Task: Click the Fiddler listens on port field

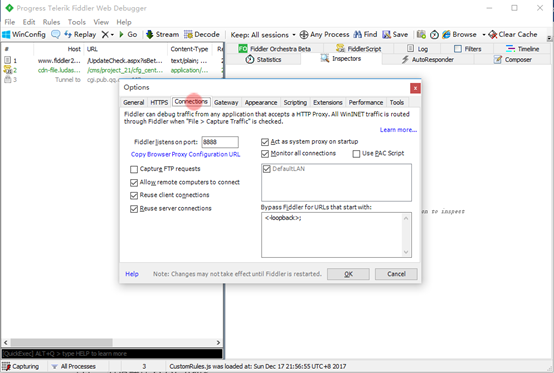Action: pos(220,142)
